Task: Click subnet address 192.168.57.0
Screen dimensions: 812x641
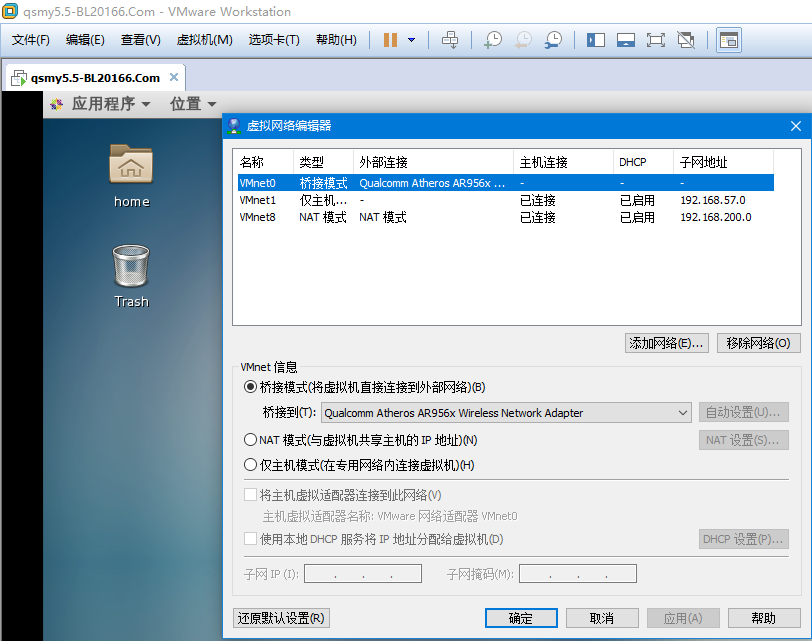Action: pos(713,200)
